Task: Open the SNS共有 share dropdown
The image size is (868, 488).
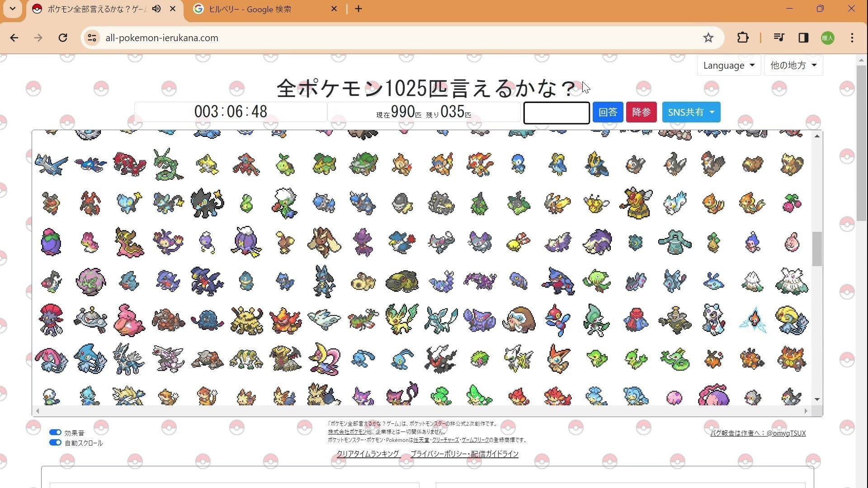Action: click(x=691, y=112)
